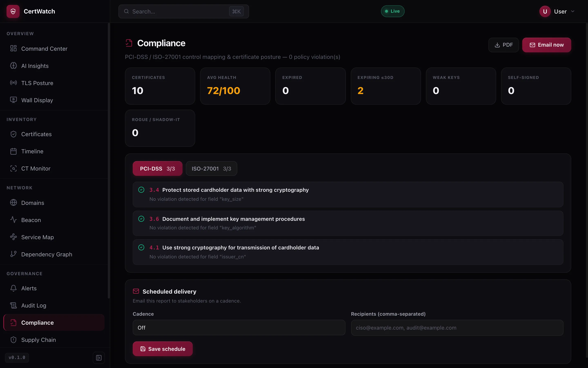
Task: Open the Service Map
Action: pyautogui.click(x=54, y=237)
